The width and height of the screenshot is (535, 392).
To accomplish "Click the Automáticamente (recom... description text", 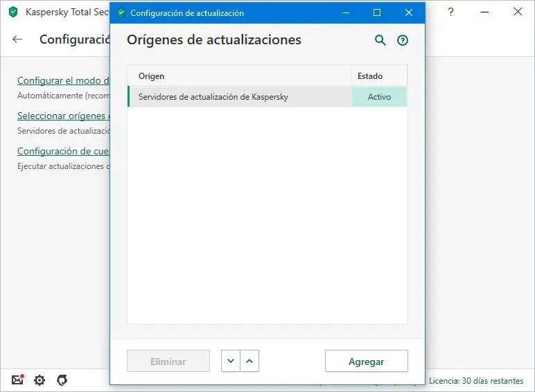I will point(64,96).
